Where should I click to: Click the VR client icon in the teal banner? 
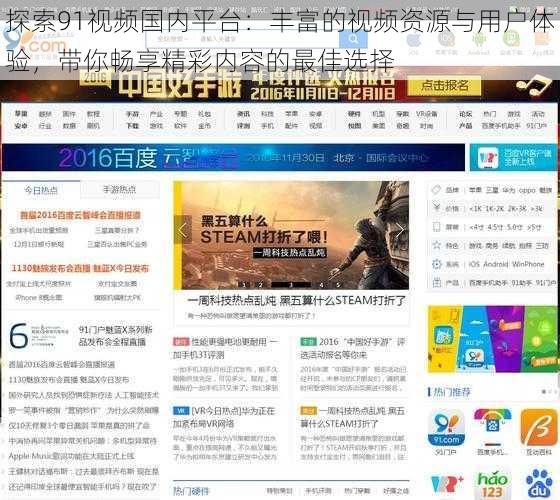(488, 158)
